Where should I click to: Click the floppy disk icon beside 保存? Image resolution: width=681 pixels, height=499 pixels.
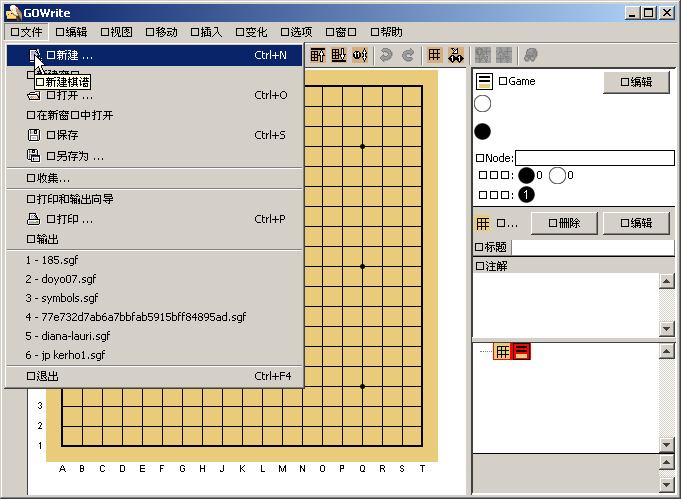[33, 135]
